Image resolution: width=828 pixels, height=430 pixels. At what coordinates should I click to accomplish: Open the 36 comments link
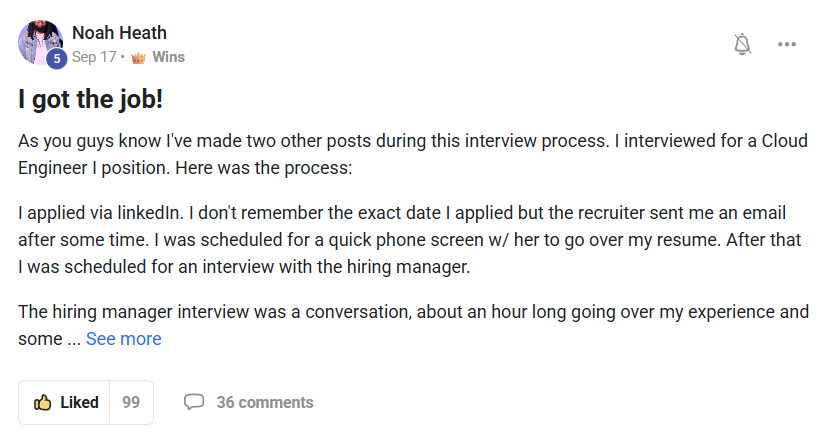[x=264, y=403]
